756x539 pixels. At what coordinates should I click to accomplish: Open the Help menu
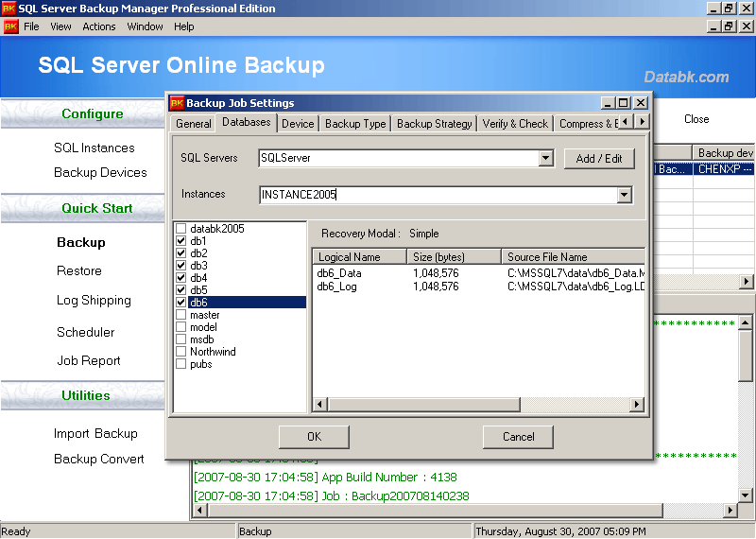[183, 26]
